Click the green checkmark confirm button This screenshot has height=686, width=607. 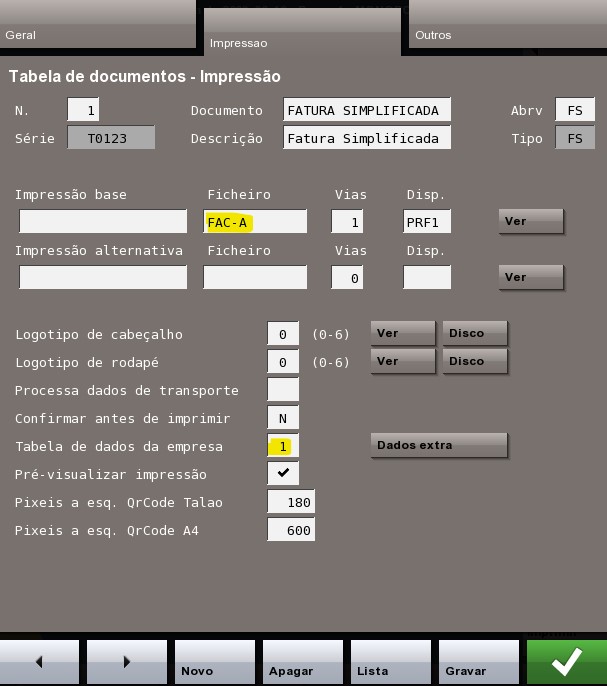point(566,661)
